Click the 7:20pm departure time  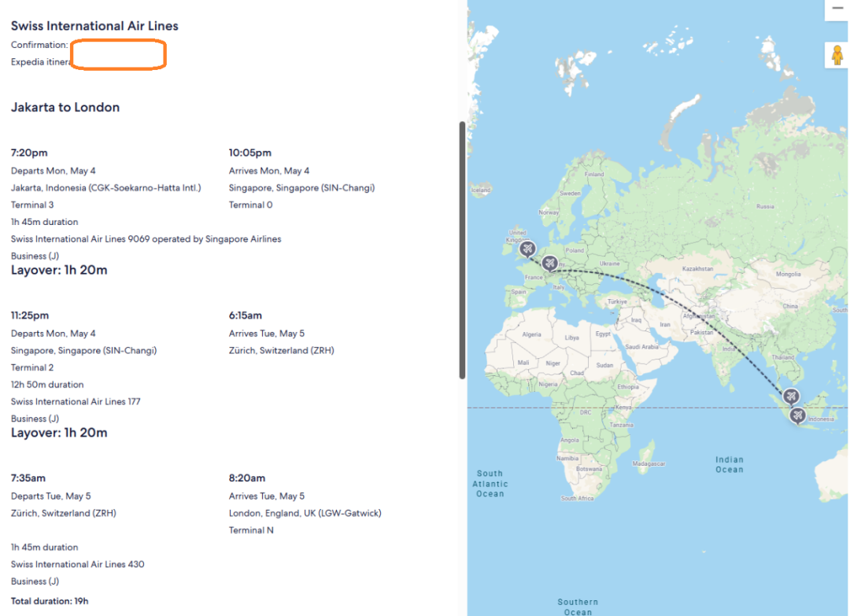(29, 153)
